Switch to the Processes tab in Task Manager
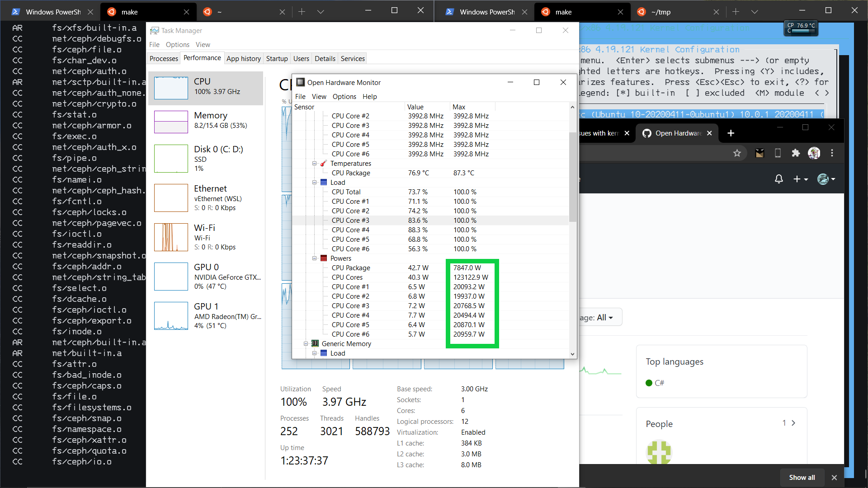The height and width of the screenshot is (488, 868). tap(163, 58)
